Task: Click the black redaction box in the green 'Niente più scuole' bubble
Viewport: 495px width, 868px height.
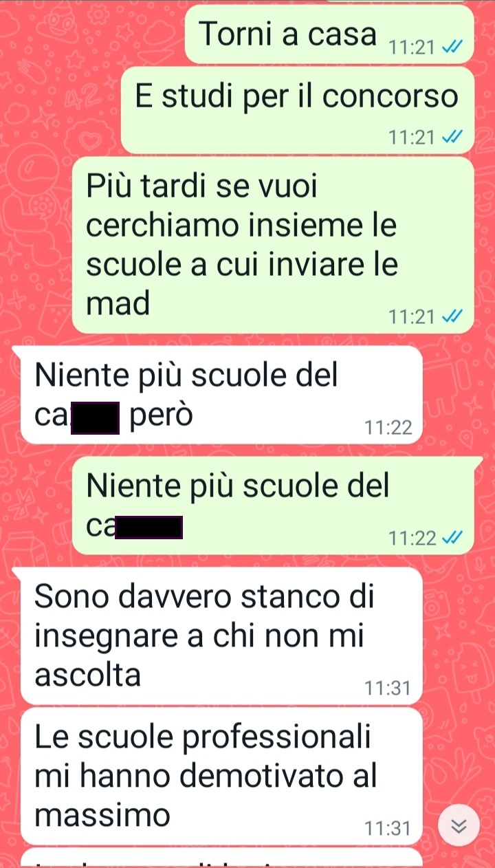Action: tap(148, 528)
